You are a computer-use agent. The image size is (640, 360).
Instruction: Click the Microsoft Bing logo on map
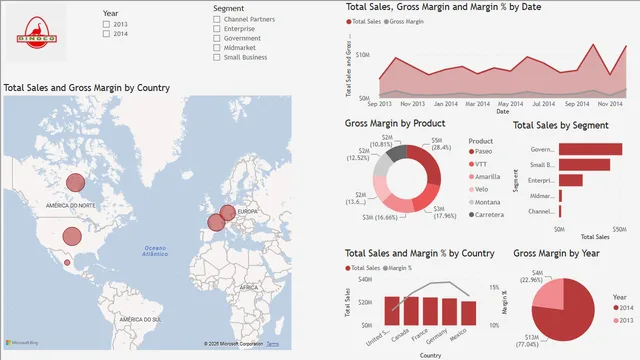[22, 343]
